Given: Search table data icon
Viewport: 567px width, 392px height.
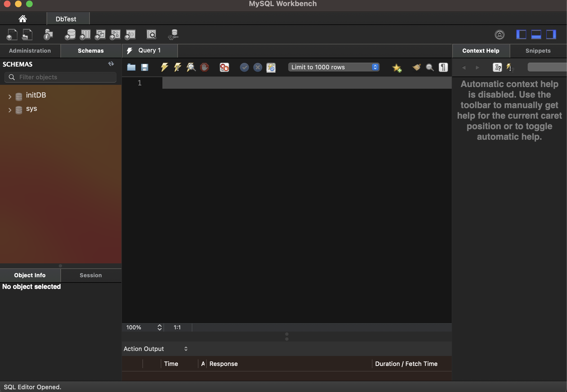Looking at the screenshot, I should 151,35.
